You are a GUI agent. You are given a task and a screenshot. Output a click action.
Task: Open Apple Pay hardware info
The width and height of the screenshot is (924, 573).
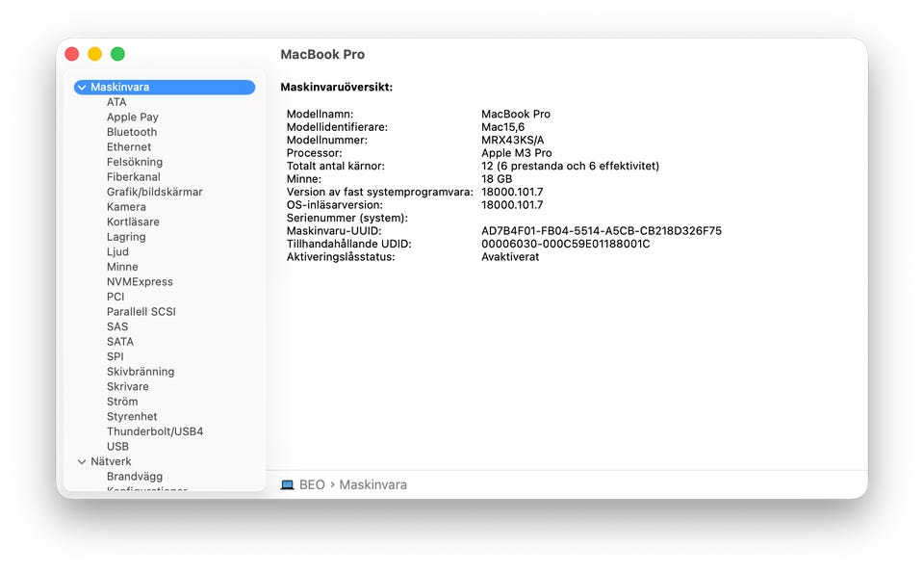(x=133, y=117)
